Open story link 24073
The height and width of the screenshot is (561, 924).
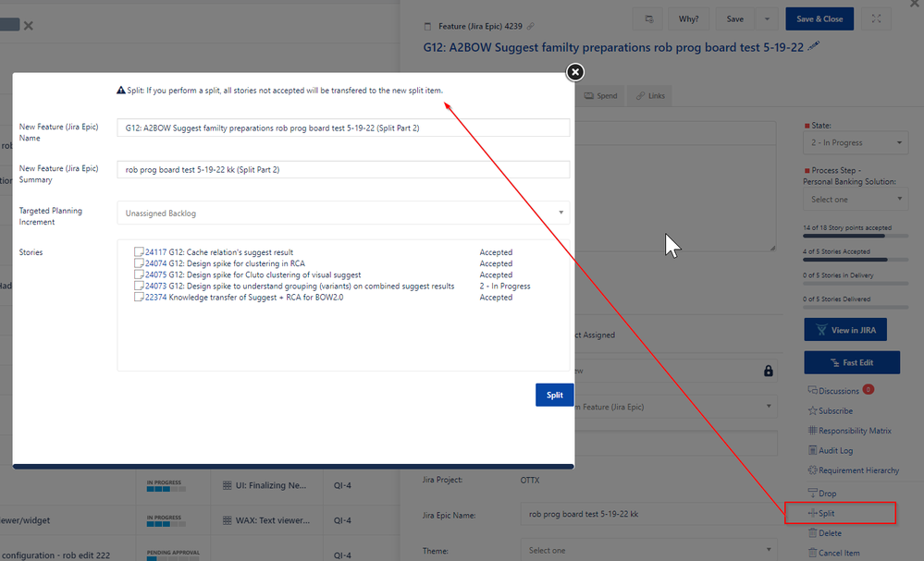[156, 287]
